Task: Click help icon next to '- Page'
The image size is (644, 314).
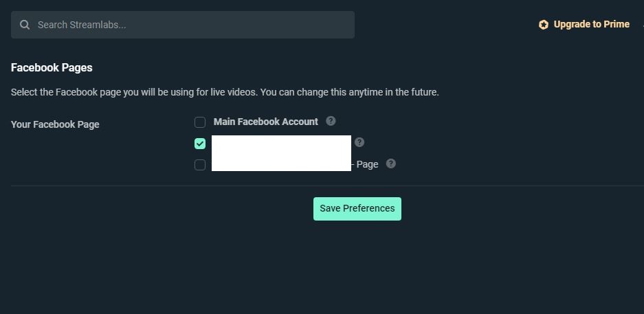Action: coord(391,164)
